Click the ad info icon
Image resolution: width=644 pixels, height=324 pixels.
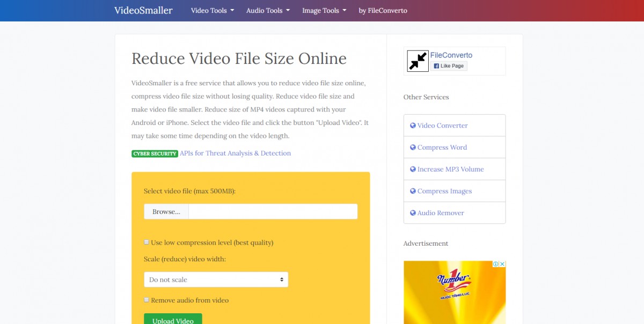[x=496, y=264]
